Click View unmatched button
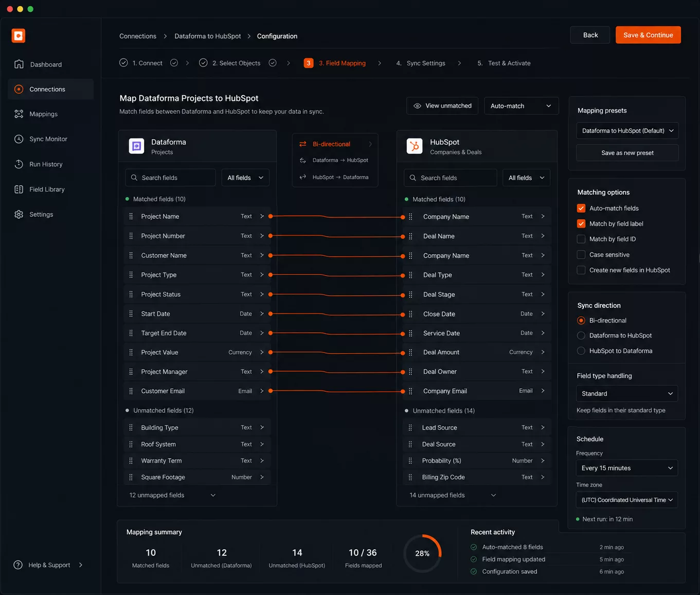The height and width of the screenshot is (595, 700). point(442,106)
